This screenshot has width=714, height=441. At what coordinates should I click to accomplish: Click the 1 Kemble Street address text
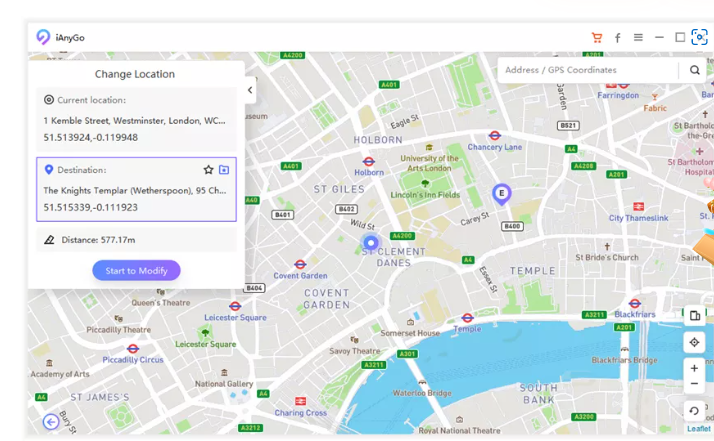click(x=134, y=121)
